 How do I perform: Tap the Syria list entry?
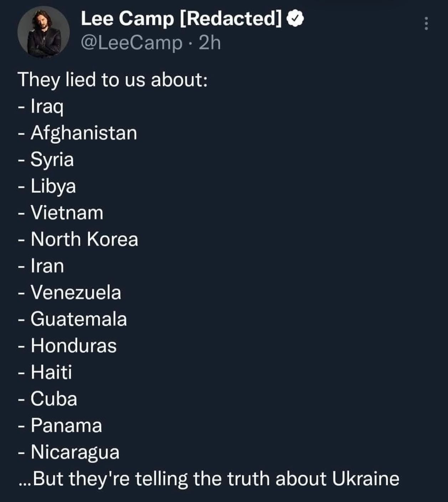(x=52, y=159)
